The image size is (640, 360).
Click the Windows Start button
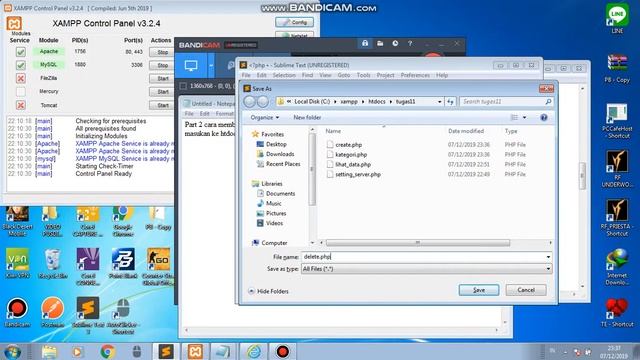pyautogui.click(x=13, y=351)
